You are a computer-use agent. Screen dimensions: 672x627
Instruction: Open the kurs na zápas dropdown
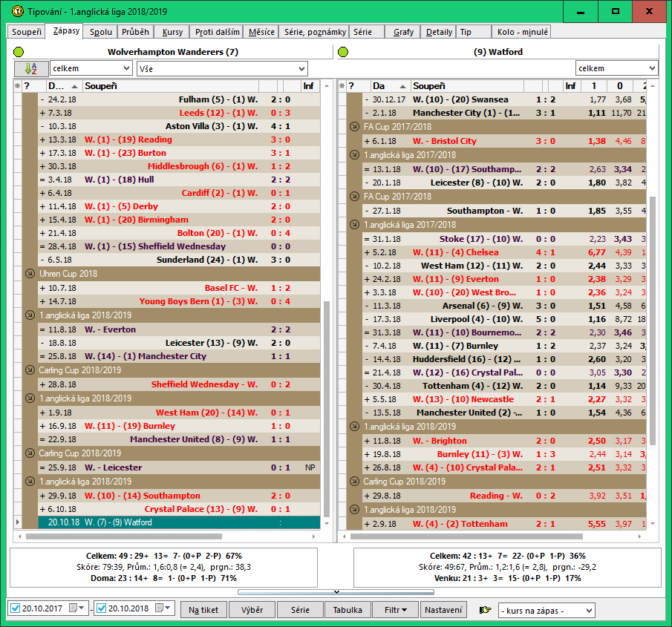coord(547,610)
